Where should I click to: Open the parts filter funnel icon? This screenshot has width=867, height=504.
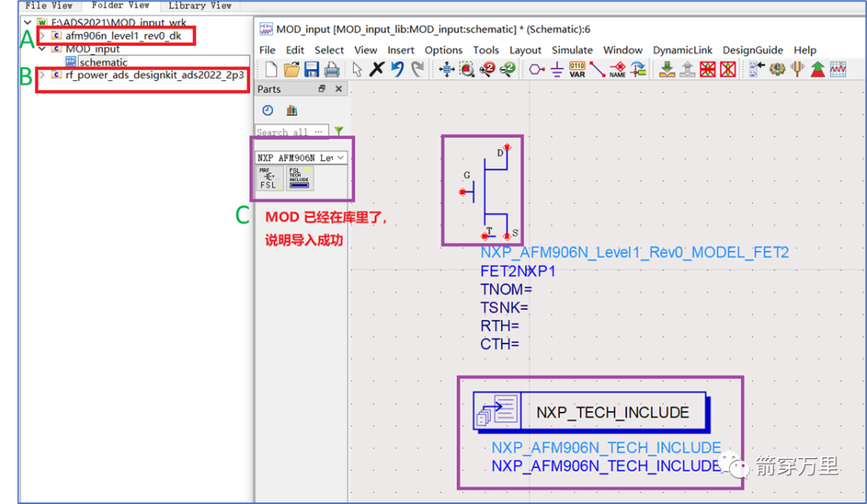(339, 132)
